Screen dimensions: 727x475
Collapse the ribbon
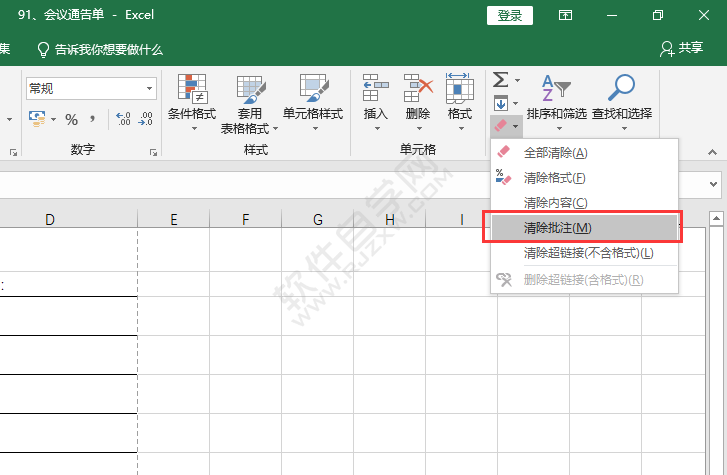click(713, 152)
